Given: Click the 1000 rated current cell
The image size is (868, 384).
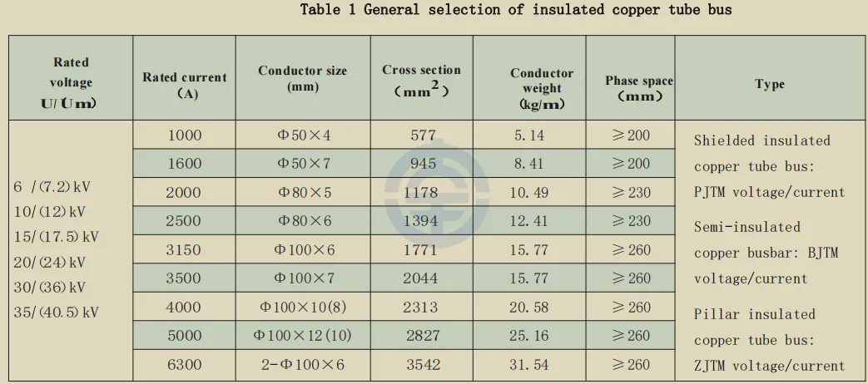Looking at the screenshot, I should tap(184, 135).
